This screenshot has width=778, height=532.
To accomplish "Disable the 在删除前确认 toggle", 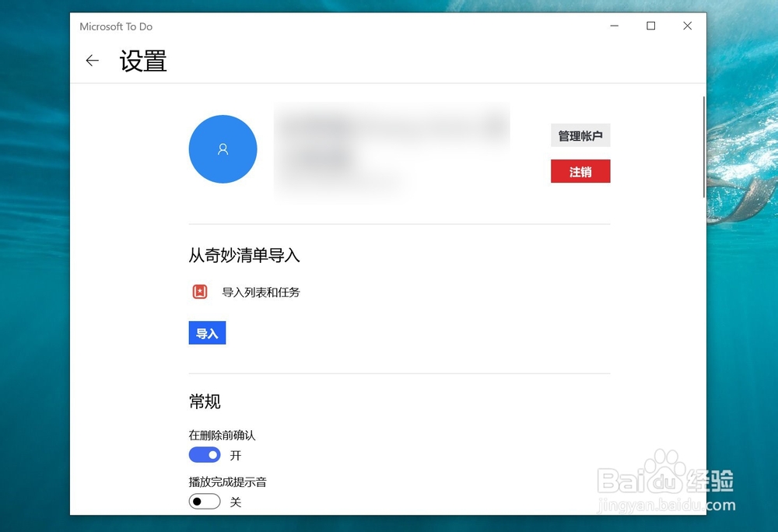I will click(x=204, y=454).
